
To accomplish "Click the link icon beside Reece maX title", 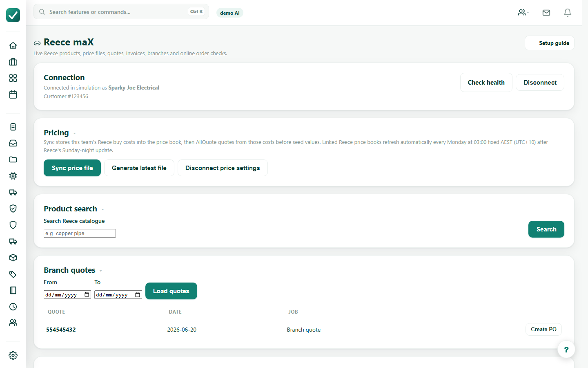I will tap(37, 43).
